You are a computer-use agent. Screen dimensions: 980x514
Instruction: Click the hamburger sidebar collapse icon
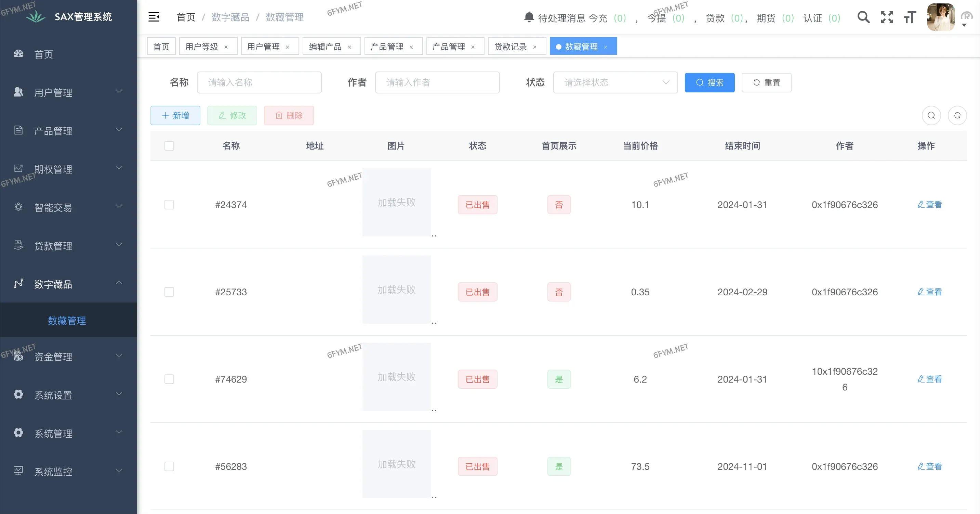[x=154, y=17]
